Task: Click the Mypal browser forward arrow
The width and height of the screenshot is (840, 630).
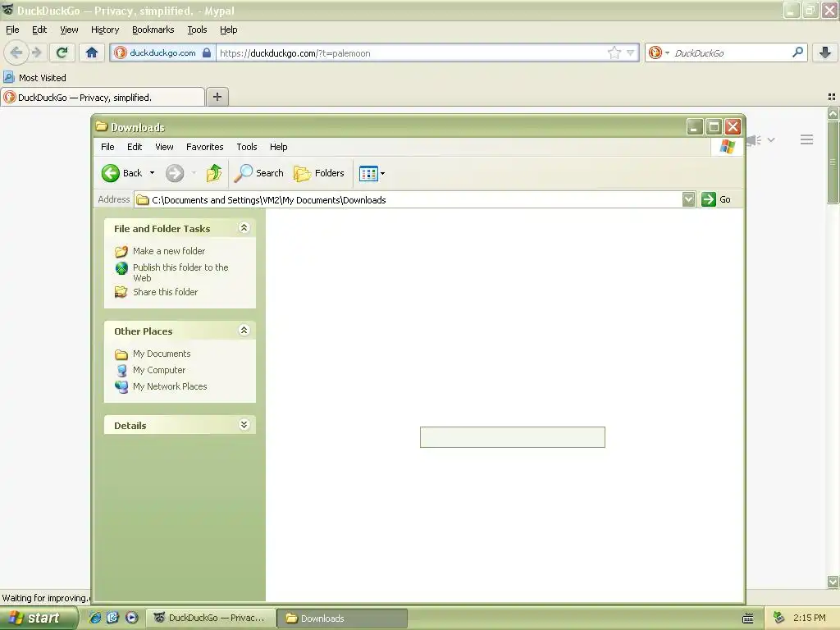Action: (36, 52)
